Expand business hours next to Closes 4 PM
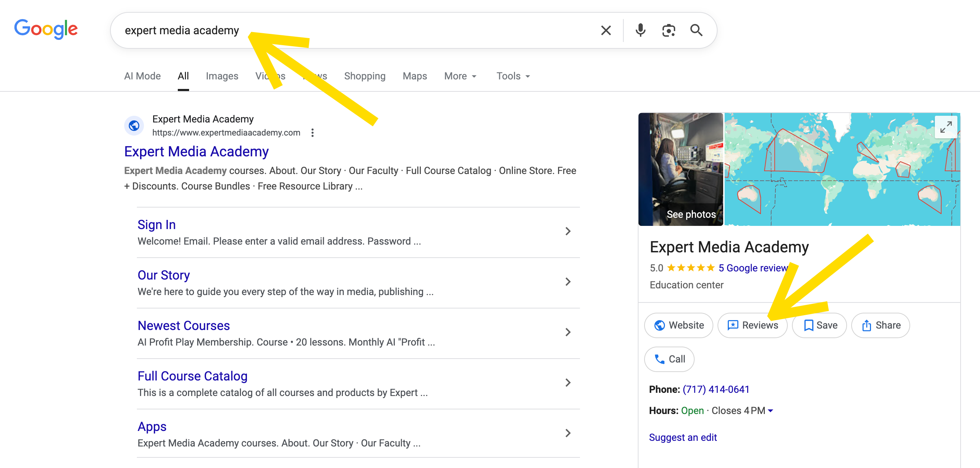 [770, 411]
